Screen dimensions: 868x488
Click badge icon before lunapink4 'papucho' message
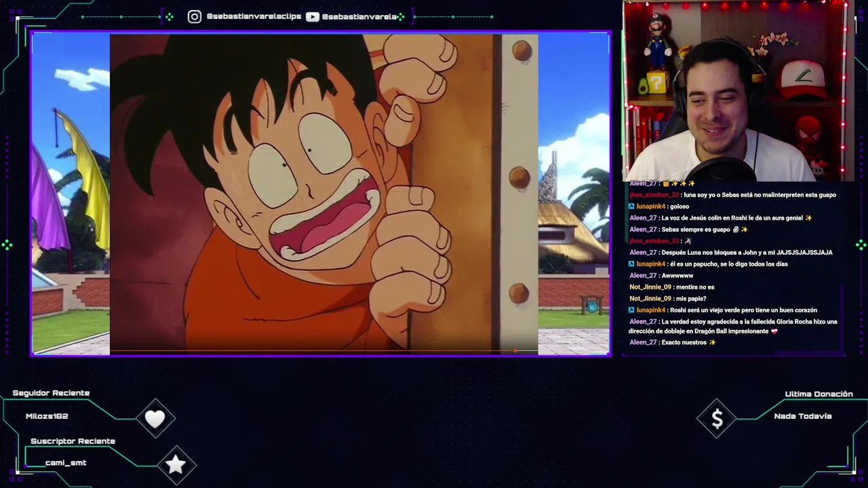(631, 264)
